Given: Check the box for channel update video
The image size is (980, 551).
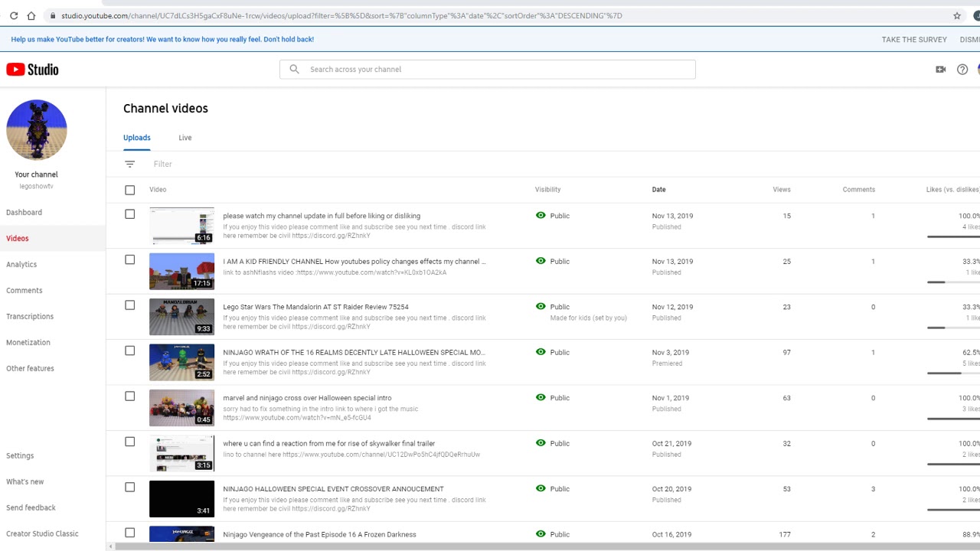Looking at the screenshot, I should pyautogui.click(x=129, y=214).
